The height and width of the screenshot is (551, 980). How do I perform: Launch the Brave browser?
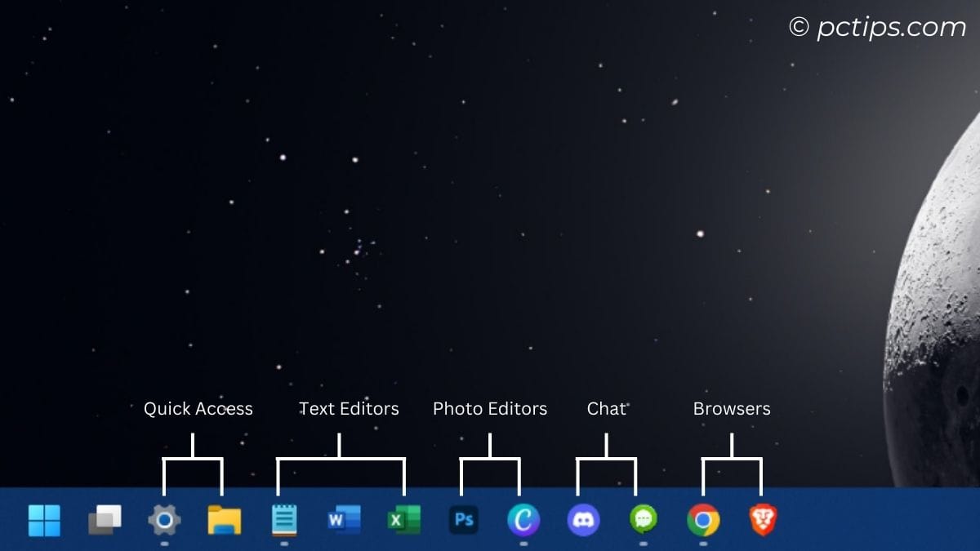click(x=762, y=519)
